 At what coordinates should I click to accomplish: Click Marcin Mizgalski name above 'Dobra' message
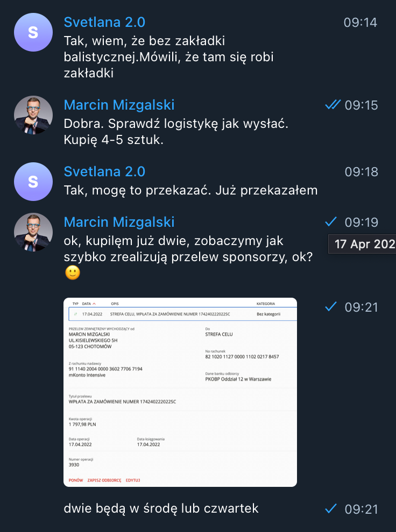119,105
